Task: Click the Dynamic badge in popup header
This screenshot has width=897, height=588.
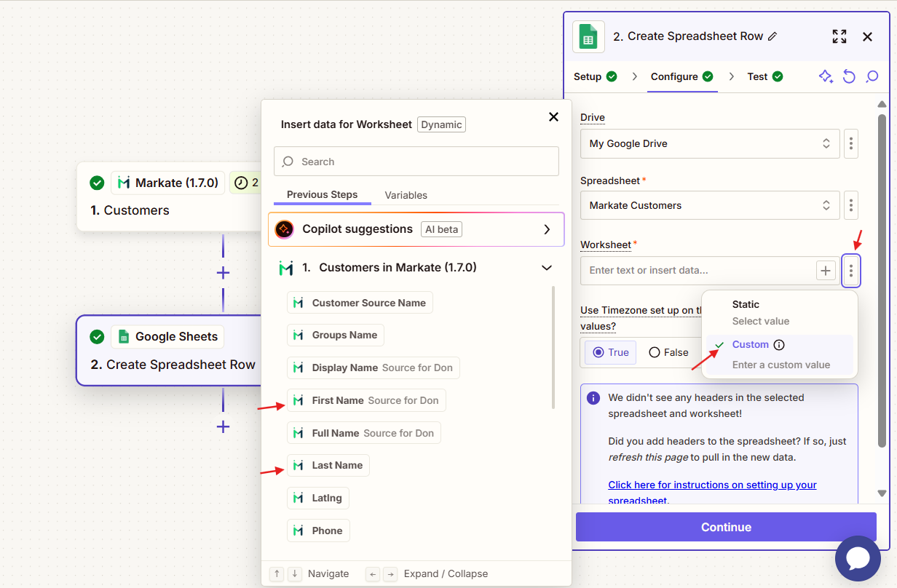Action: pyautogui.click(x=441, y=124)
